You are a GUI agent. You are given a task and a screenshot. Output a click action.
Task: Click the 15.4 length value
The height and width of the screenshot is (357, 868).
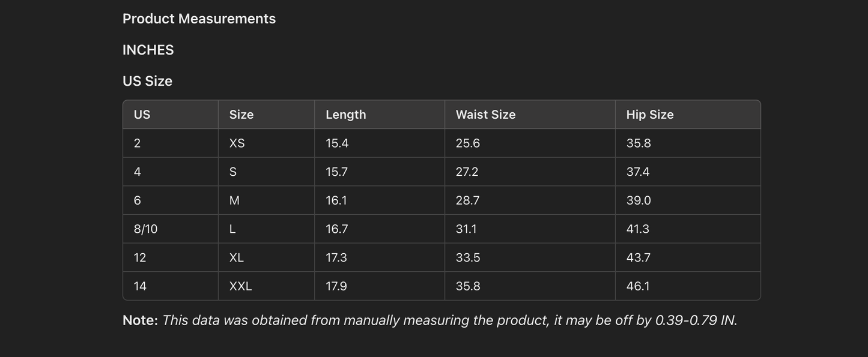click(337, 143)
